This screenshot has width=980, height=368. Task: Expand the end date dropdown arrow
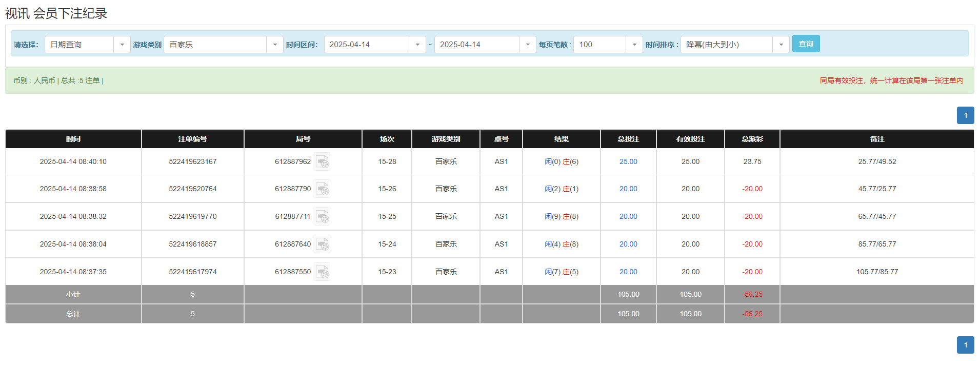[x=527, y=45]
